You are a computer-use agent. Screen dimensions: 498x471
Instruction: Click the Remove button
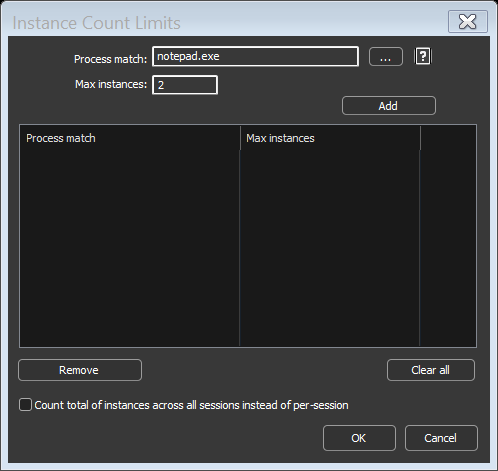coord(80,370)
